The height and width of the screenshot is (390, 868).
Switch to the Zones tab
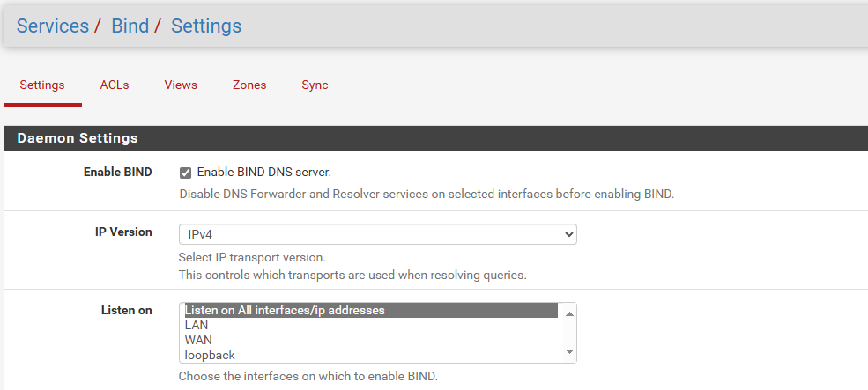click(x=249, y=85)
